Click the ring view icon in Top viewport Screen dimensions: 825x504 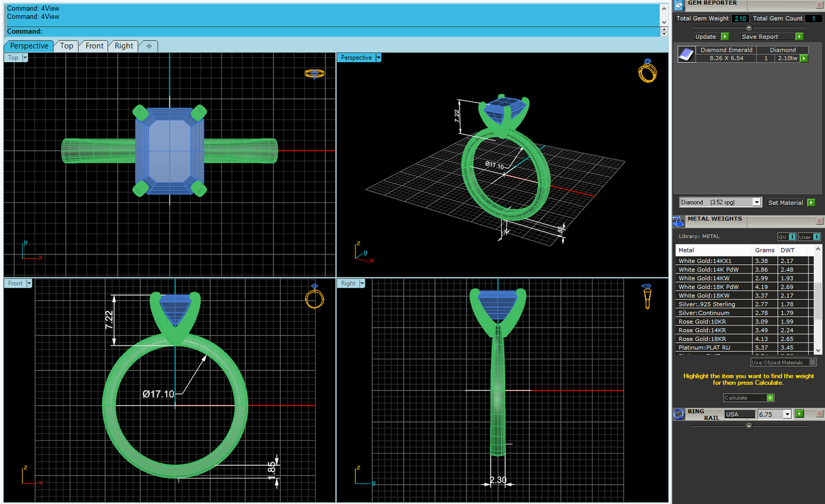point(315,73)
